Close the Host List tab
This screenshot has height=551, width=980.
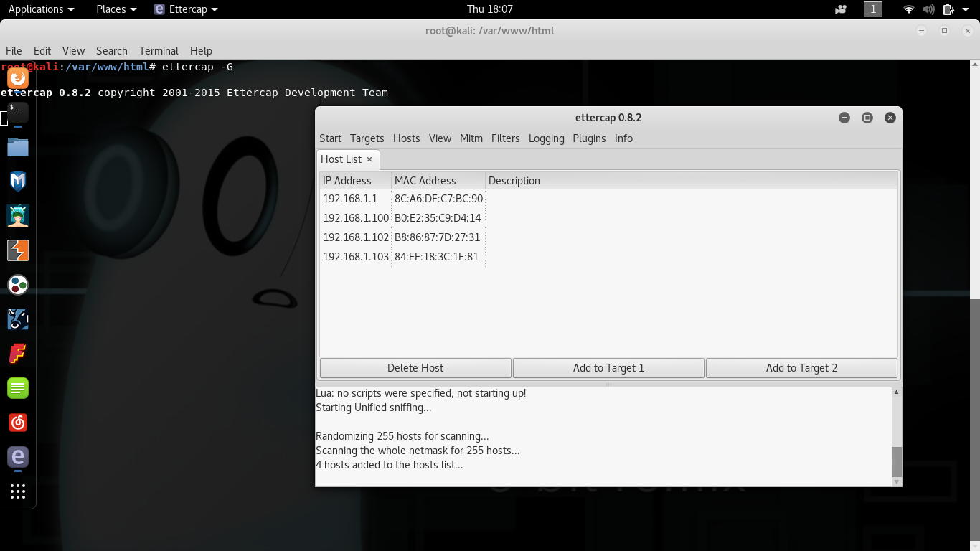click(369, 159)
